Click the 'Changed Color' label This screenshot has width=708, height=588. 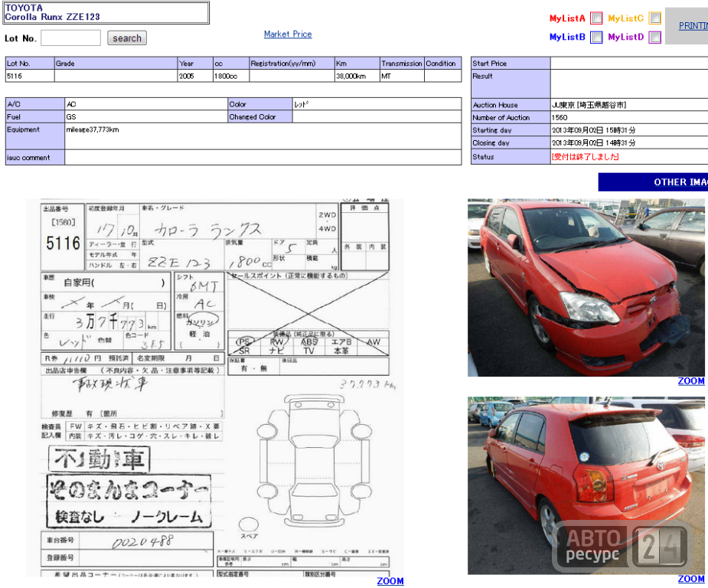(x=253, y=117)
